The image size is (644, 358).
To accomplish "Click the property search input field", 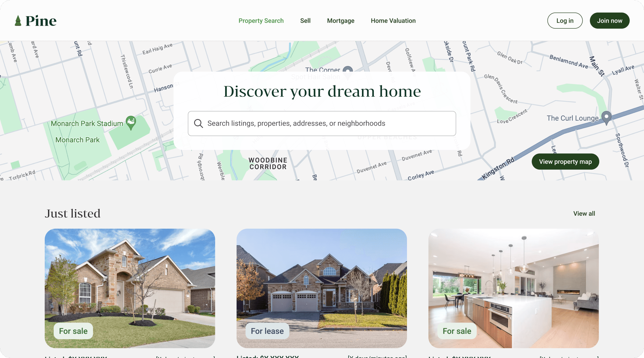I will point(322,123).
